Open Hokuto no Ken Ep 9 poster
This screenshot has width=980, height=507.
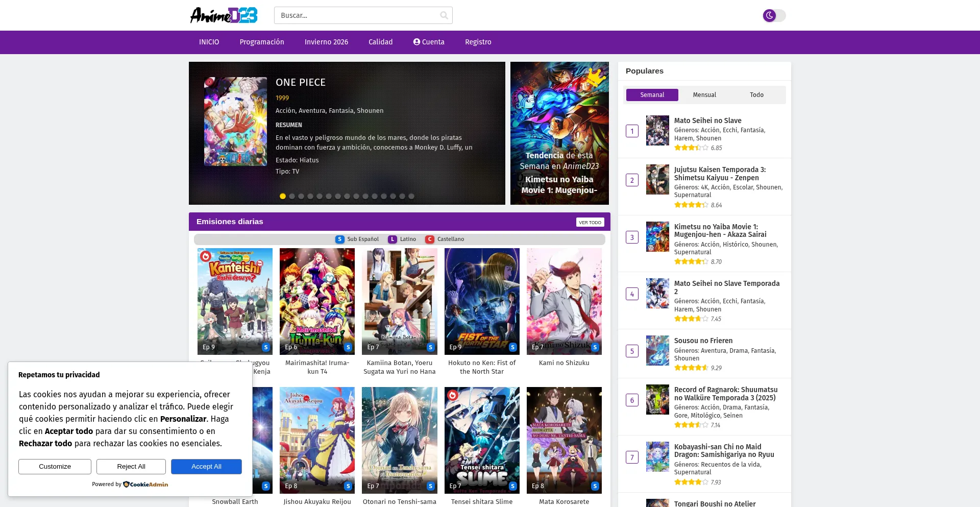pyautogui.click(x=482, y=301)
